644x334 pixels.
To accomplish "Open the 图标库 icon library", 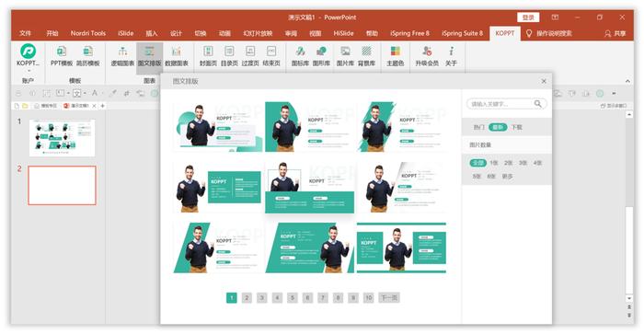I will click(x=300, y=56).
